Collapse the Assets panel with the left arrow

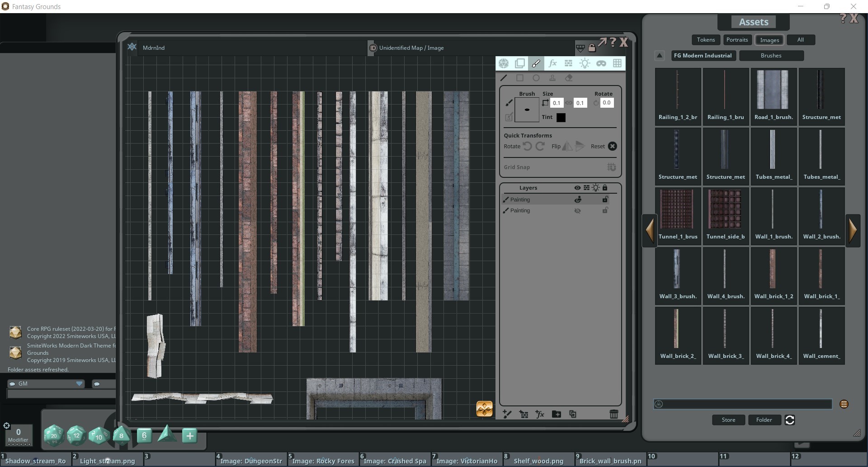650,230
